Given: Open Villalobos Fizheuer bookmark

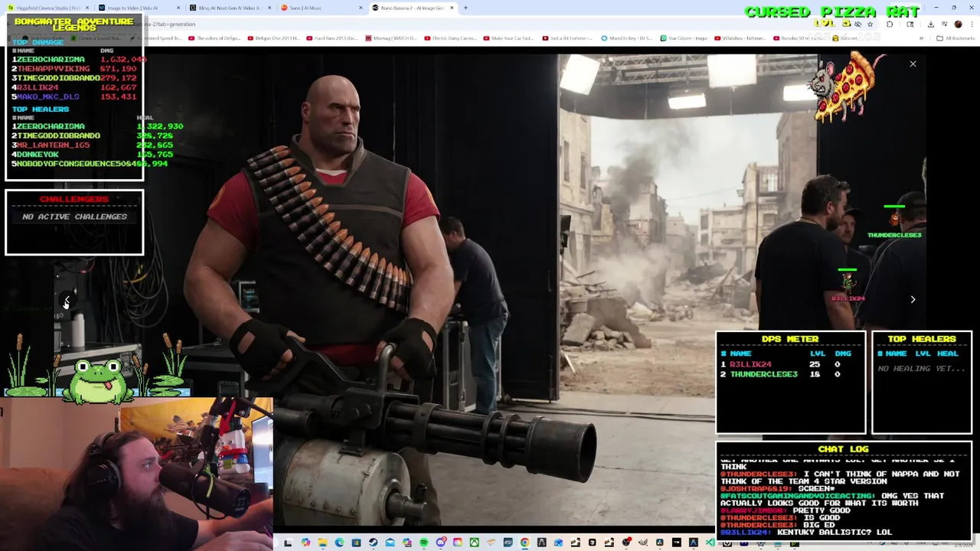Looking at the screenshot, I should 740,38.
